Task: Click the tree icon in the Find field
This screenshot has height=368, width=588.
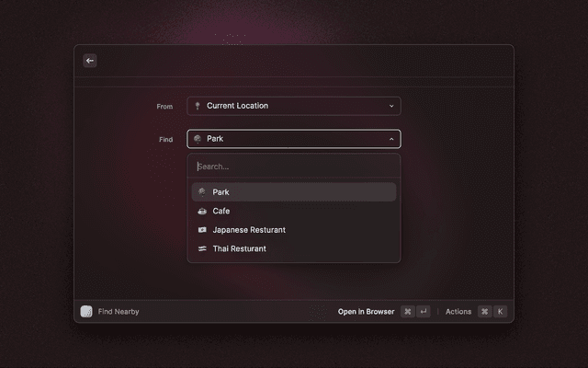Action: click(198, 139)
